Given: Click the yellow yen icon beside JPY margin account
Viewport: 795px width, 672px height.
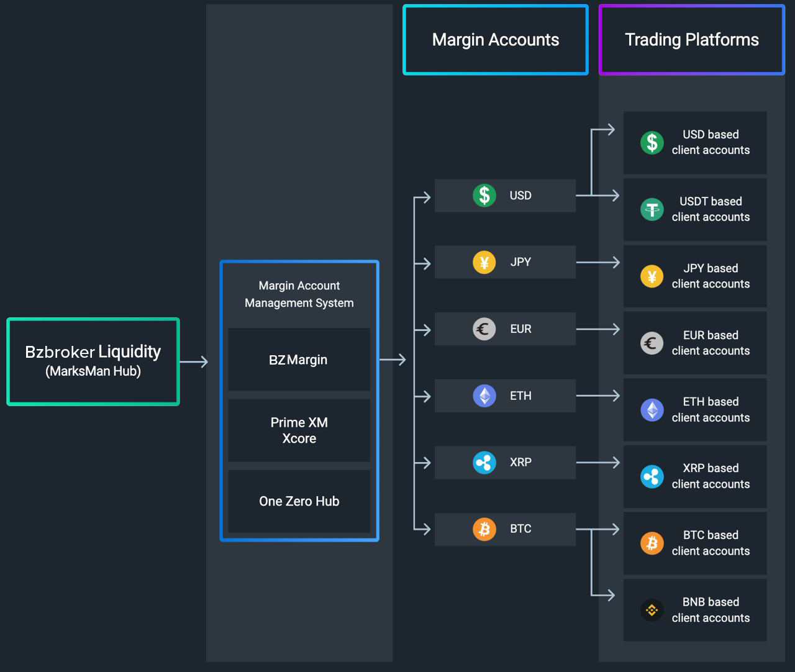Looking at the screenshot, I should pyautogui.click(x=484, y=262).
